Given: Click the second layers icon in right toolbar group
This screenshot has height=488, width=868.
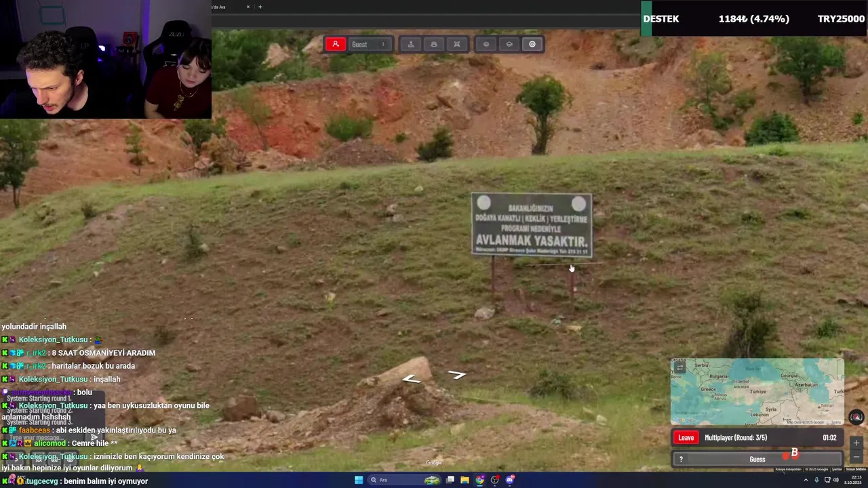Looking at the screenshot, I should (509, 44).
